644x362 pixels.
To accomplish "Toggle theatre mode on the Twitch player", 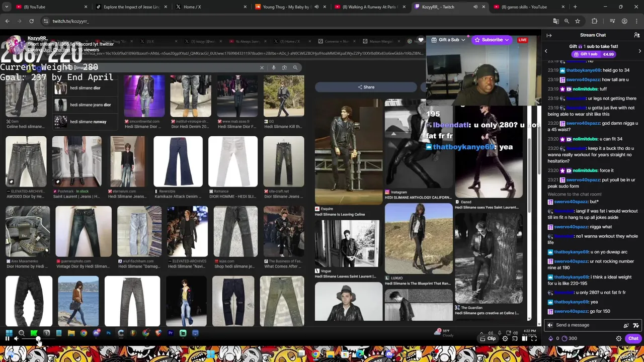I will point(524,338).
